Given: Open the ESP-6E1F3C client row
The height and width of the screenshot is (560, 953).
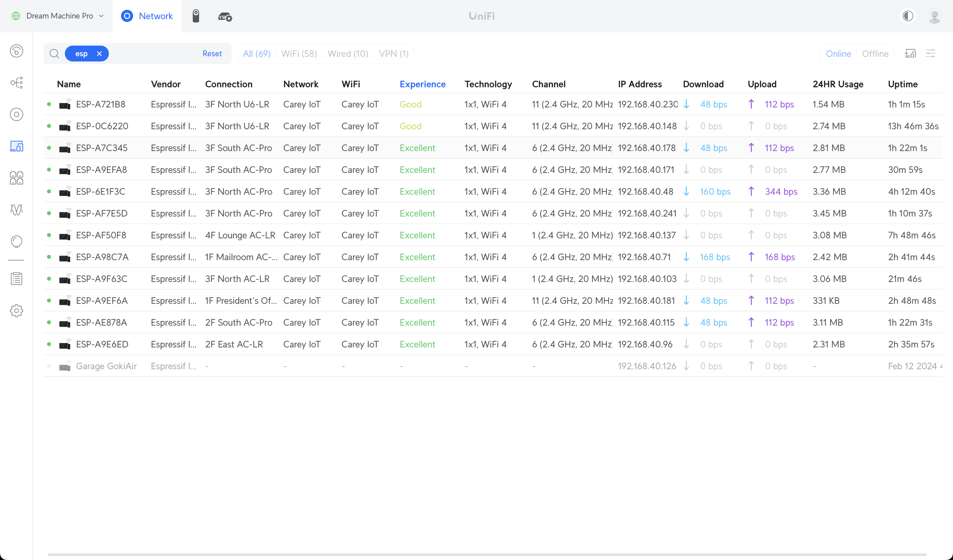Looking at the screenshot, I should pos(101,192).
